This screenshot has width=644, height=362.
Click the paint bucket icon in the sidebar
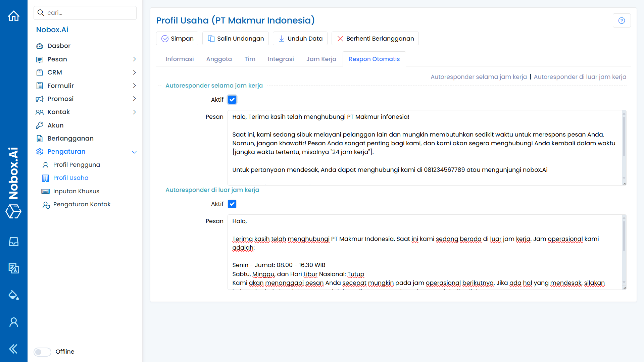pyautogui.click(x=13, y=295)
